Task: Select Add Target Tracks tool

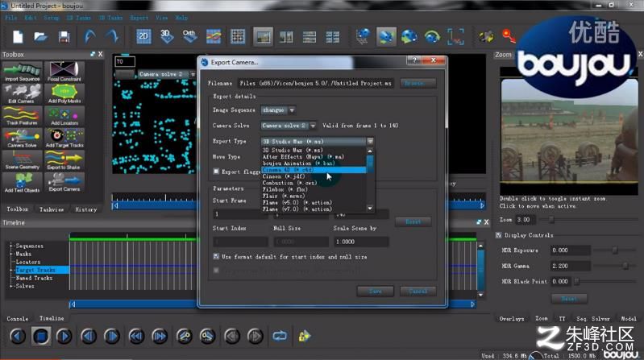Action: click(64, 138)
